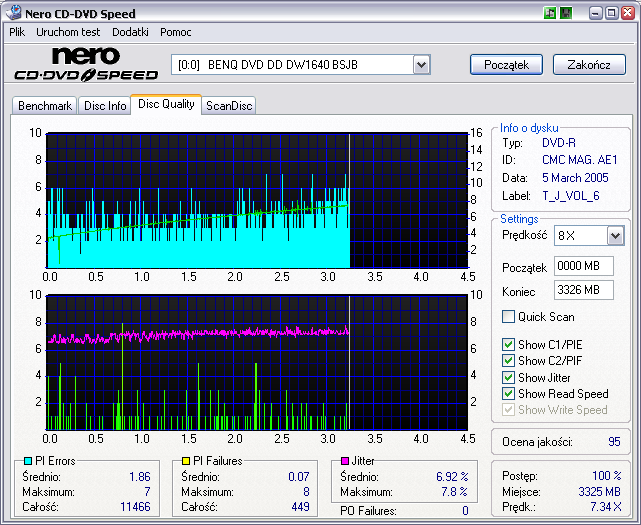641x525 pixels.
Task: Toggle the Show Read Speed checkbox
Action: (x=508, y=393)
